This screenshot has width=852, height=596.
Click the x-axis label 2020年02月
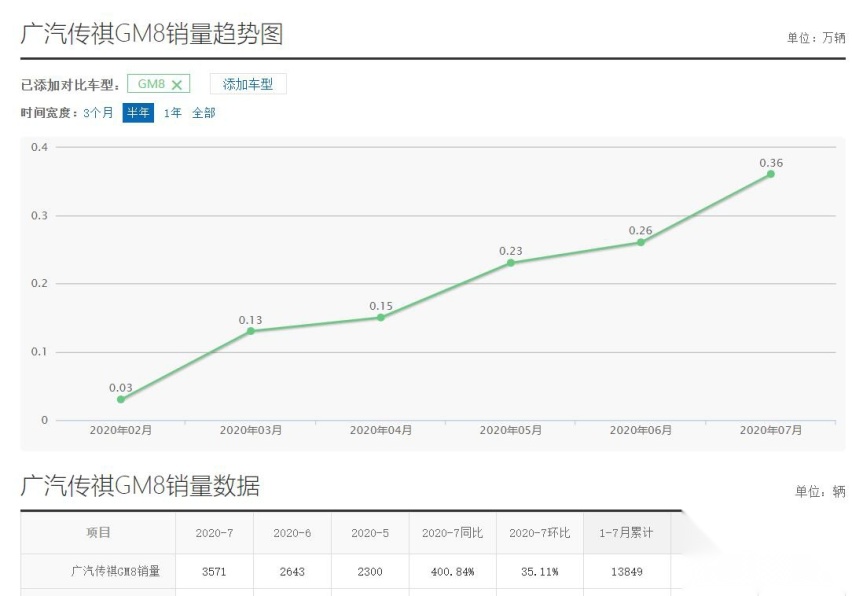point(121,430)
